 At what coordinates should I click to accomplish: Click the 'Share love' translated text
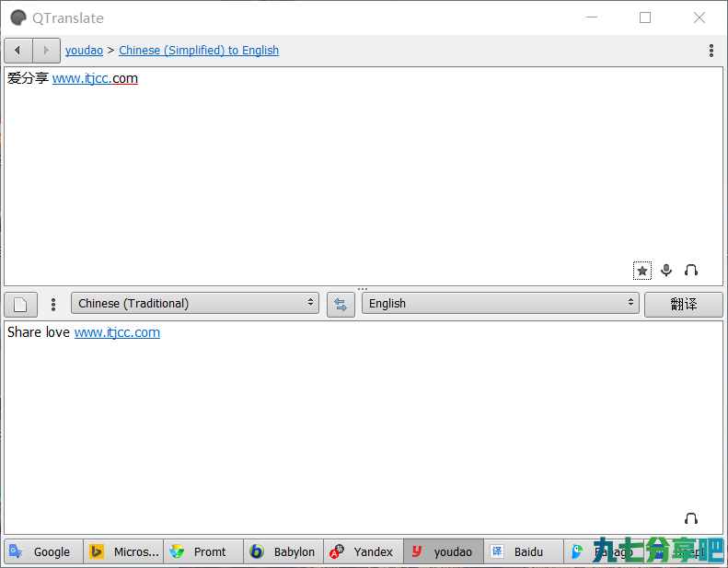click(39, 332)
